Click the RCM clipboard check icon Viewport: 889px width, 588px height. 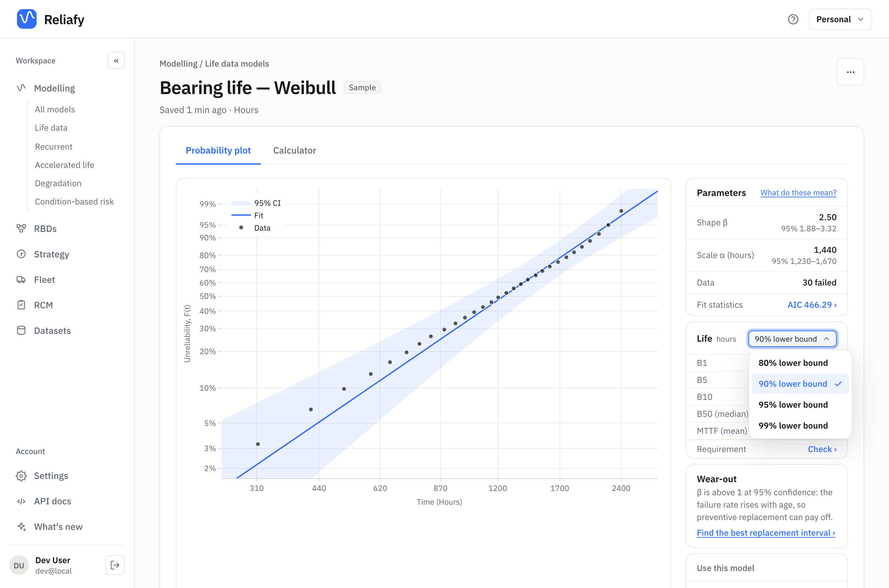21,305
